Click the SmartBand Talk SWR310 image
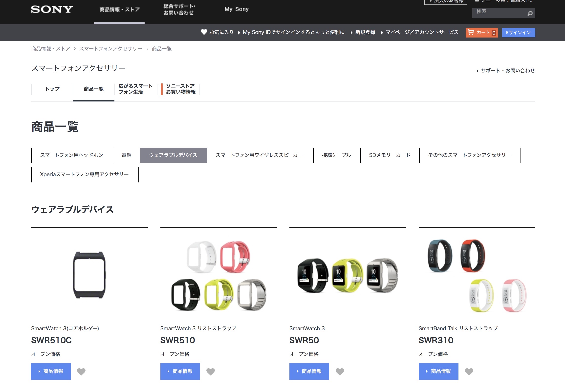565x392 pixels. [477, 275]
